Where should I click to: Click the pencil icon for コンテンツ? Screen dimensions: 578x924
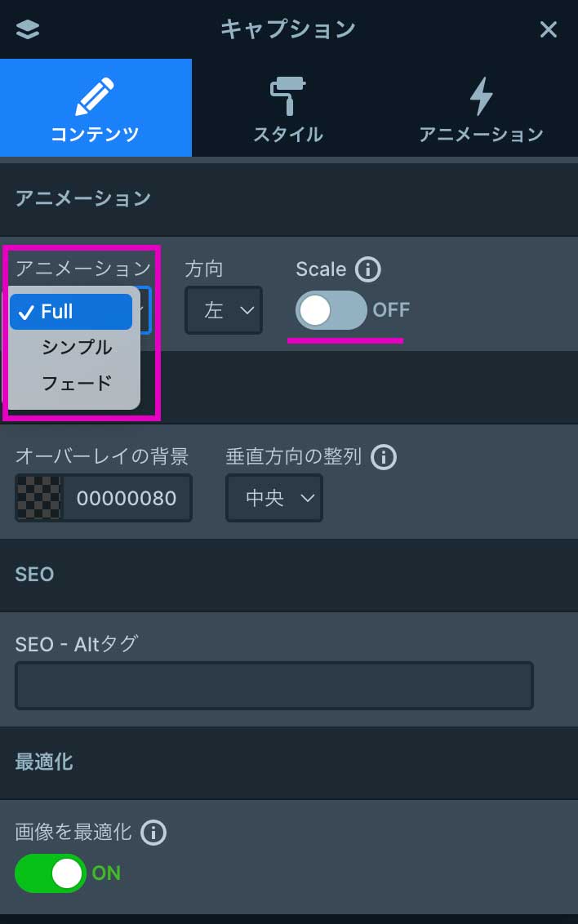[96, 97]
